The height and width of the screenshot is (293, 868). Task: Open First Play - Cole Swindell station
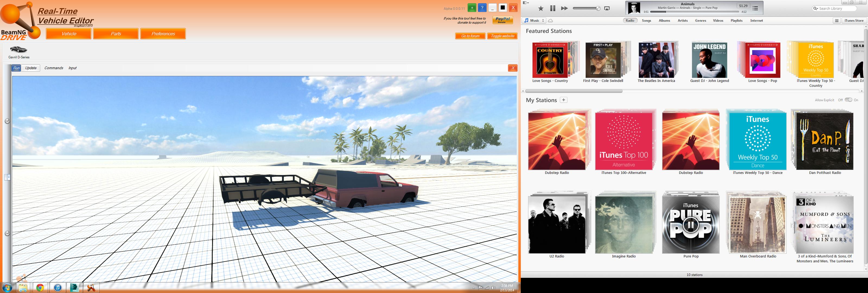(603, 60)
